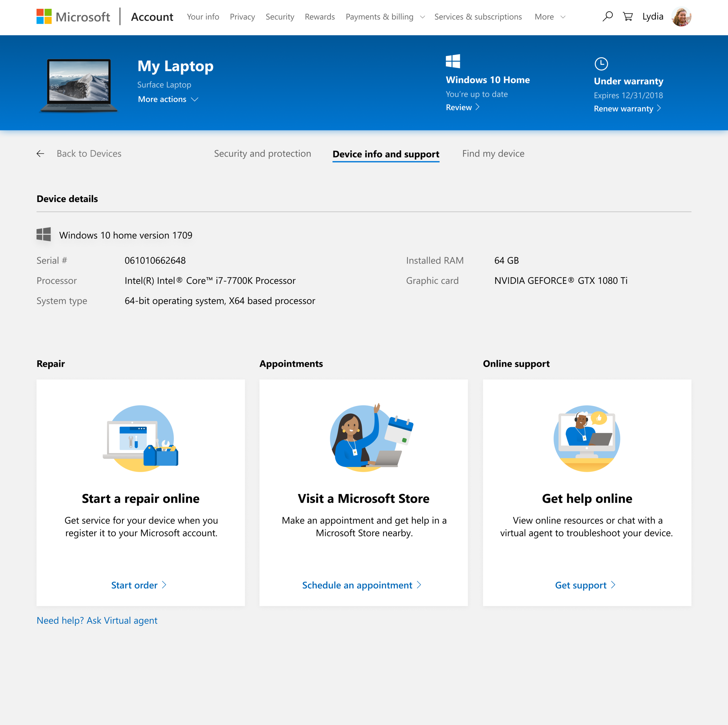Click the Intel Core i7-7700K Processor text
728x725 pixels.
pyautogui.click(x=210, y=281)
